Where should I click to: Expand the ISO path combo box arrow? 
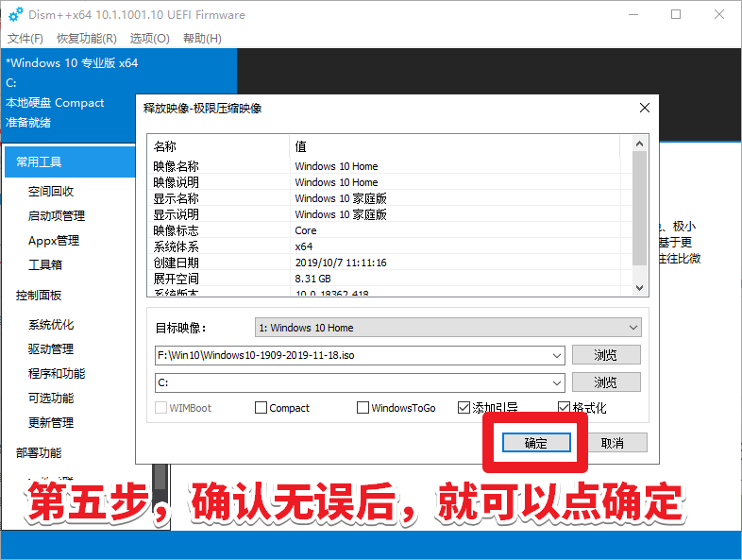tap(557, 355)
